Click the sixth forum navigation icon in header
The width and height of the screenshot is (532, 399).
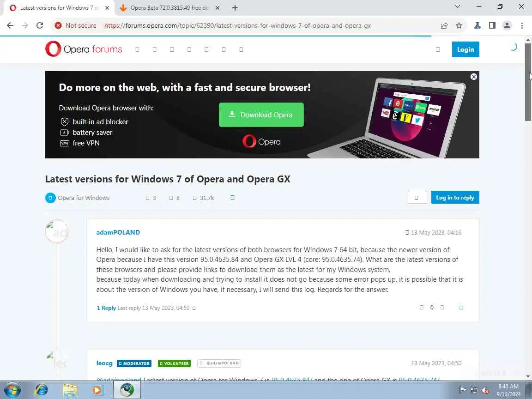(224, 49)
